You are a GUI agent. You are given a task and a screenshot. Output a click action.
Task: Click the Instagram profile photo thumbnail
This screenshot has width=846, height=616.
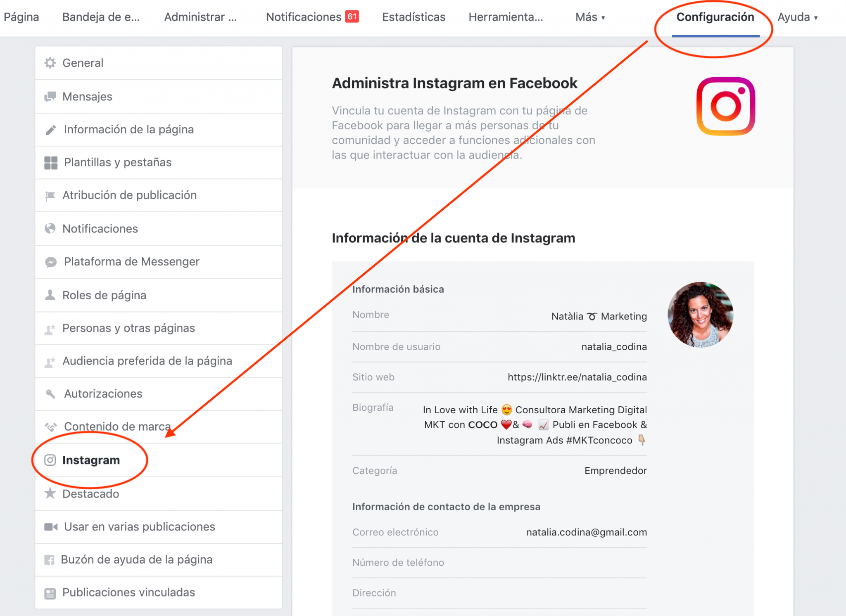pos(700,315)
